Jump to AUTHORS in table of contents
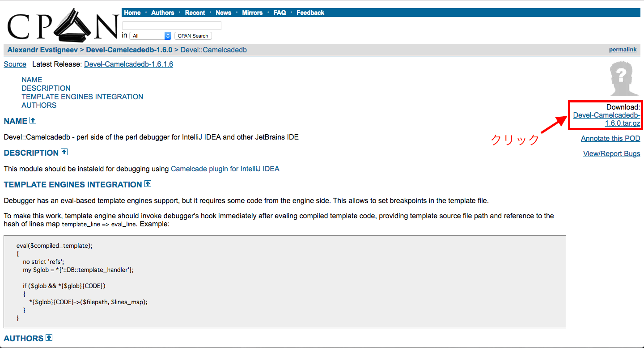644x348 pixels. click(39, 105)
